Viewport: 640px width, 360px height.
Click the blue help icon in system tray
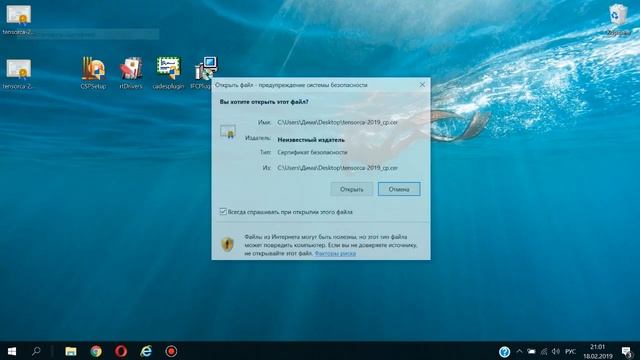[504, 351]
